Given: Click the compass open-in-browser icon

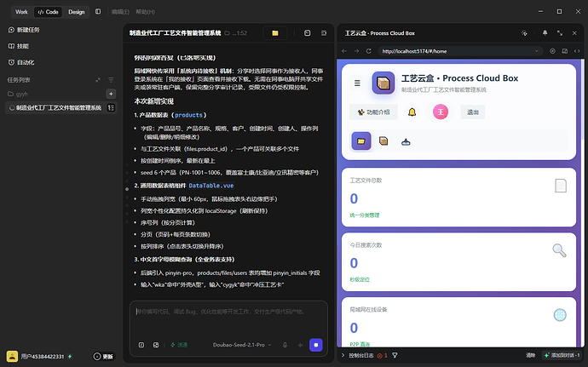Looking at the screenshot, I should click(x=552, y=51).
